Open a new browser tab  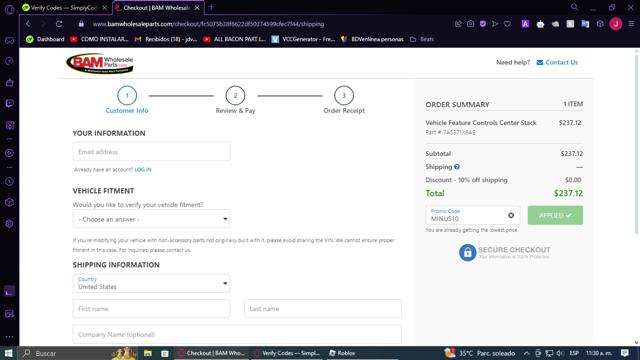(211, 7)
